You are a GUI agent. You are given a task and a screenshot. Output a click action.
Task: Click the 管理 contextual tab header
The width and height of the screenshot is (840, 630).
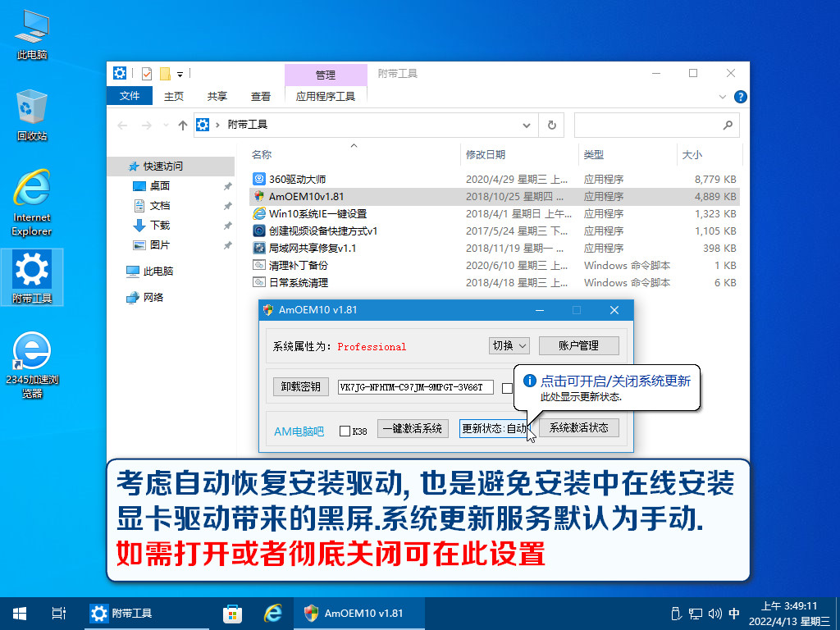tap(326, 75)
